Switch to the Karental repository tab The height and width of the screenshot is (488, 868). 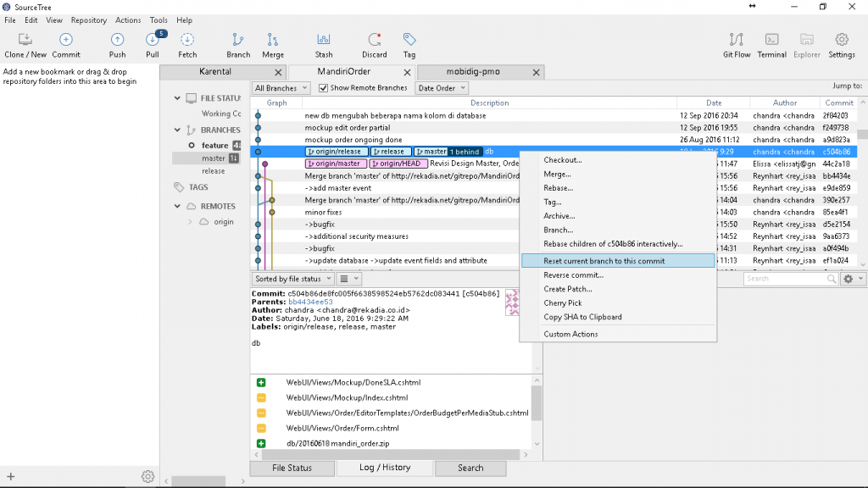pyautogui.click(x=215, y=72)
